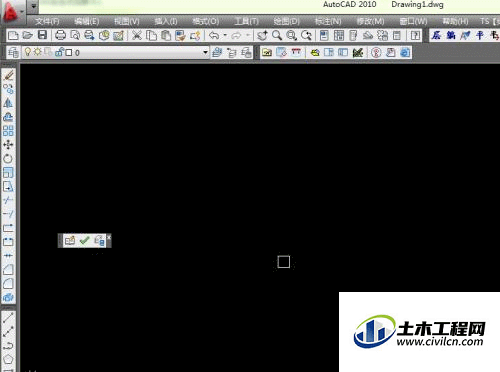
Task: Click the Plot printer icon
Action: click(60, 35)
